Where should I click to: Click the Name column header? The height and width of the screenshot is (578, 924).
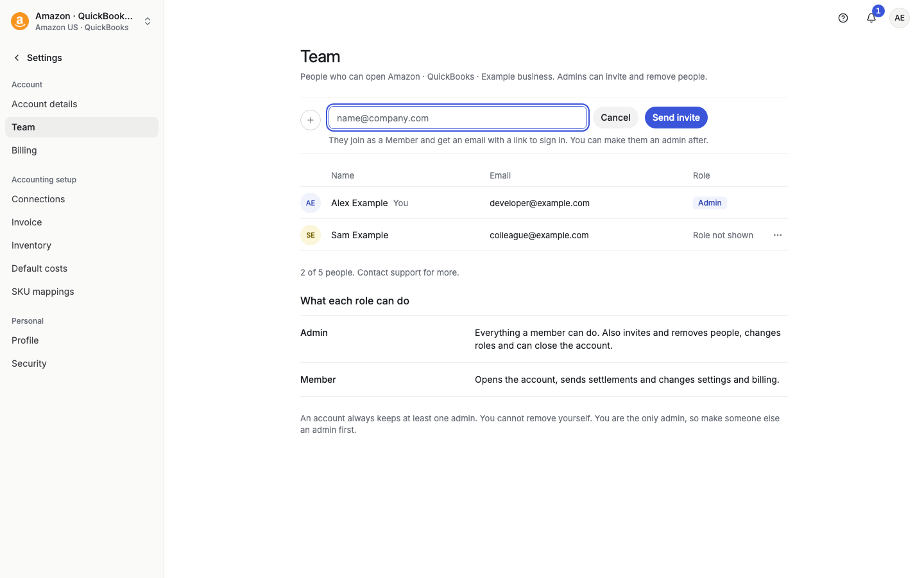[343, 175]
